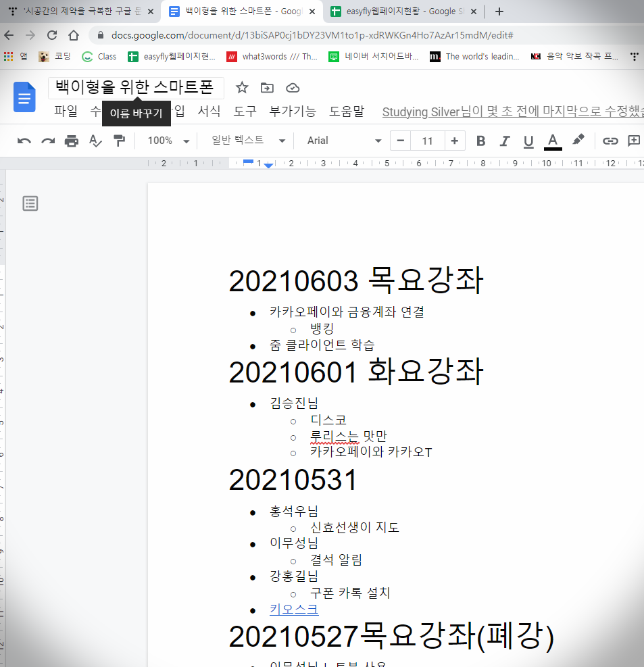Click heading 20210527목요강좌(폐강)

392,636
